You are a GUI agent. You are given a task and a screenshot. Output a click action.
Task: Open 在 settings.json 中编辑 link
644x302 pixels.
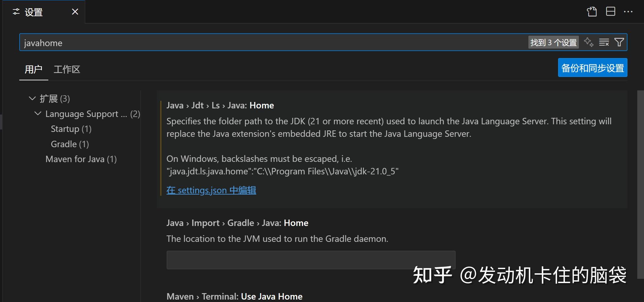(x=211, y=190)
